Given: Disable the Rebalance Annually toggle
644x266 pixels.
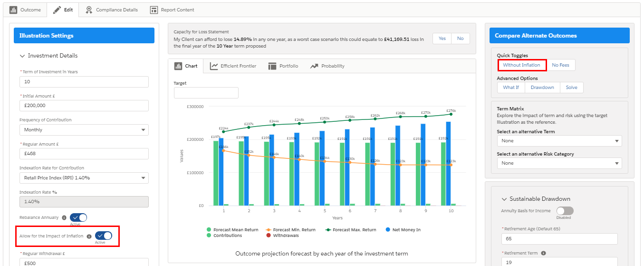Looking at the screenshot, I should tap(78, 217).
